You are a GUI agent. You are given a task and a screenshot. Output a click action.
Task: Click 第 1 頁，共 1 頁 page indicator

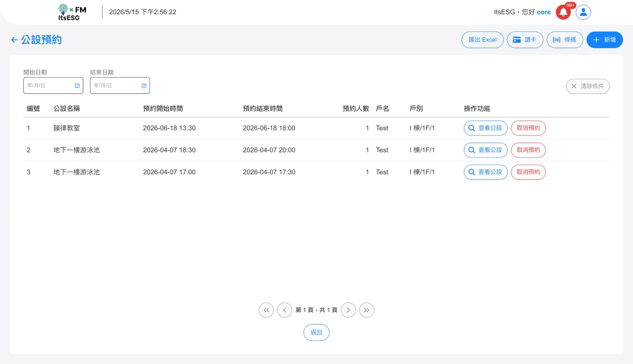coord(316,310)
